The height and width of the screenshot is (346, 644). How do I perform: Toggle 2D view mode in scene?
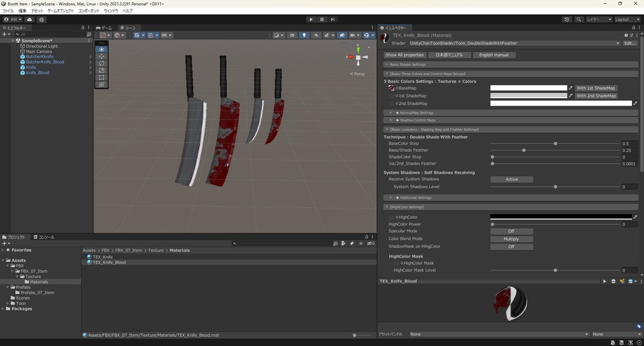pos(292,35)
